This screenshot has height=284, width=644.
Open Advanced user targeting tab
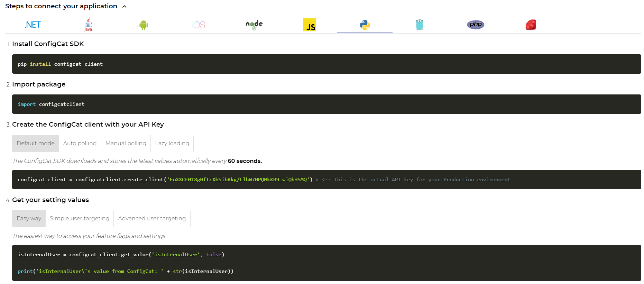tap(152, 219)
